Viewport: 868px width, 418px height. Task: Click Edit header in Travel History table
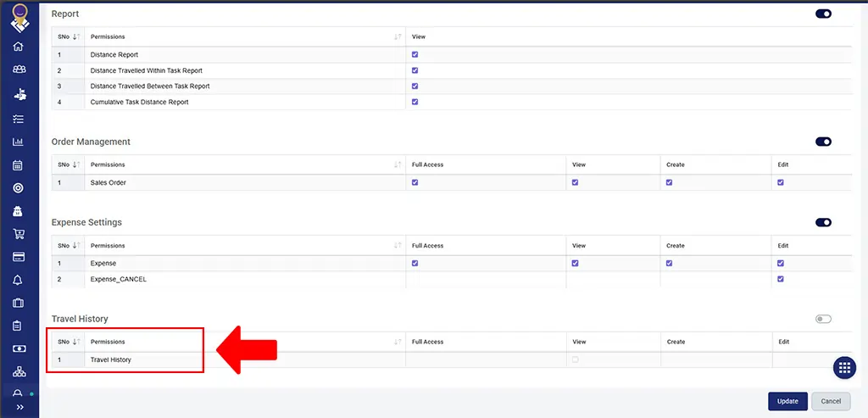pyautogui.click(x=783, y=342)
